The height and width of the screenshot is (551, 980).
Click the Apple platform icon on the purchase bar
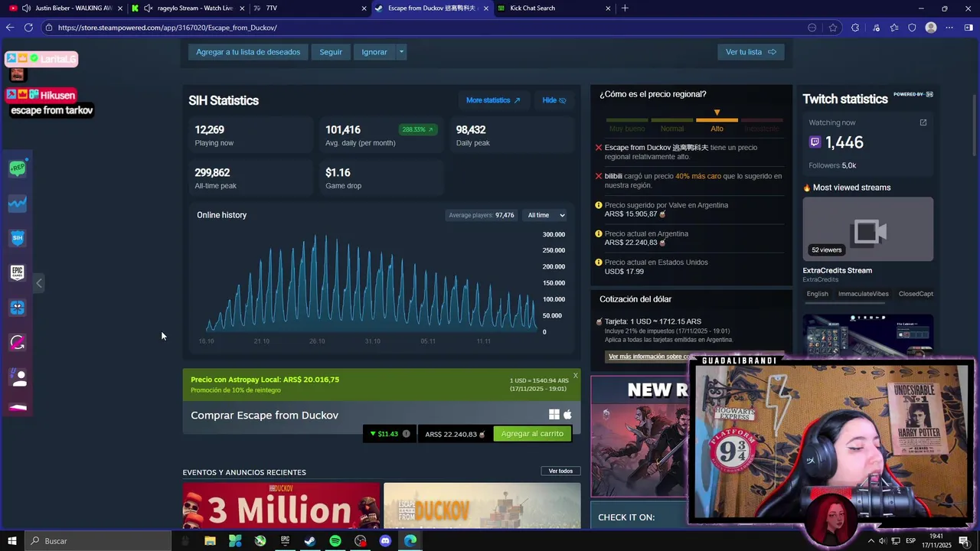coord(567,415)
